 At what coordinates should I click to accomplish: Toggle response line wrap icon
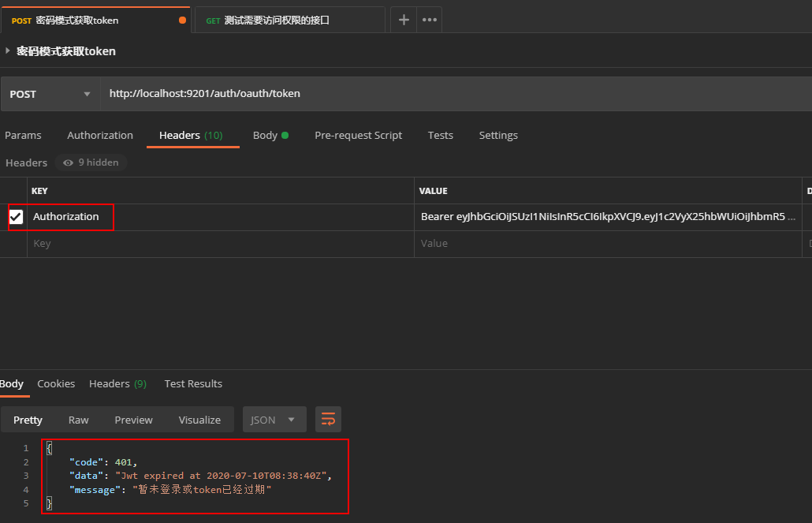(x=328, y=420)
